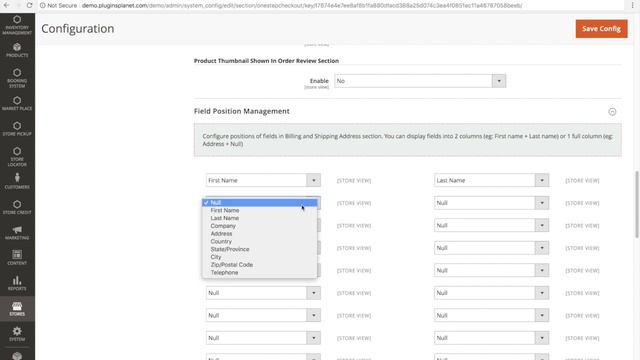Select Country option in open list
640x360 pixels.
tap(260, 241)
